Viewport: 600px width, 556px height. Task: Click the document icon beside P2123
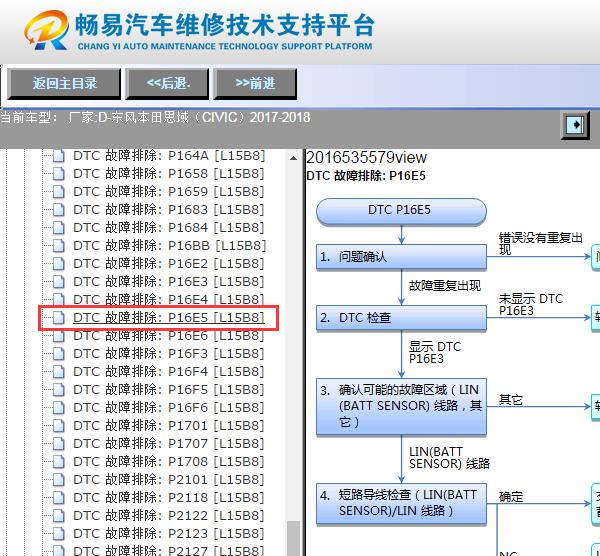point(59,533)
